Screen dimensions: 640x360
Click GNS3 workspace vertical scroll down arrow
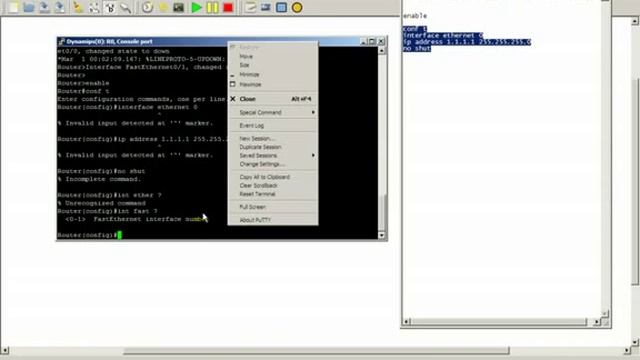636,342
